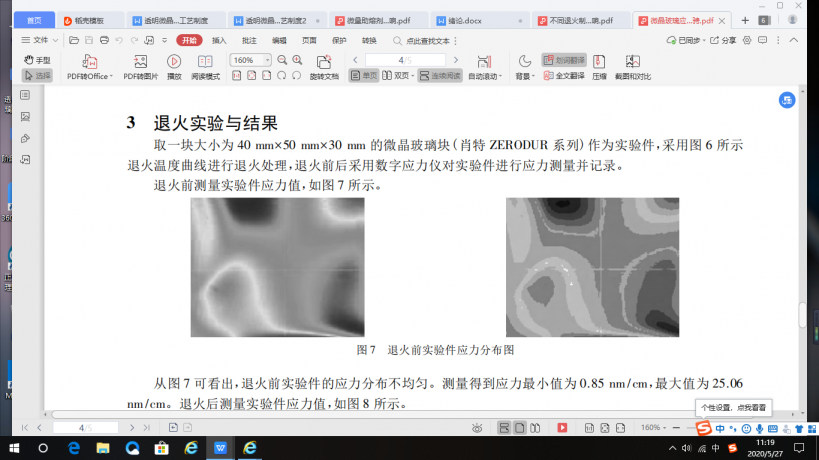This screenshot has width=819, height=460.
Task: Open Windows Start menu
Action: click(x=14, y=448)
